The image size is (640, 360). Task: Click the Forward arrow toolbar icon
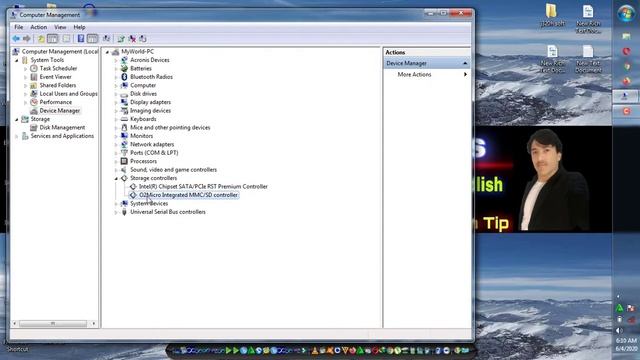[27, 39]
